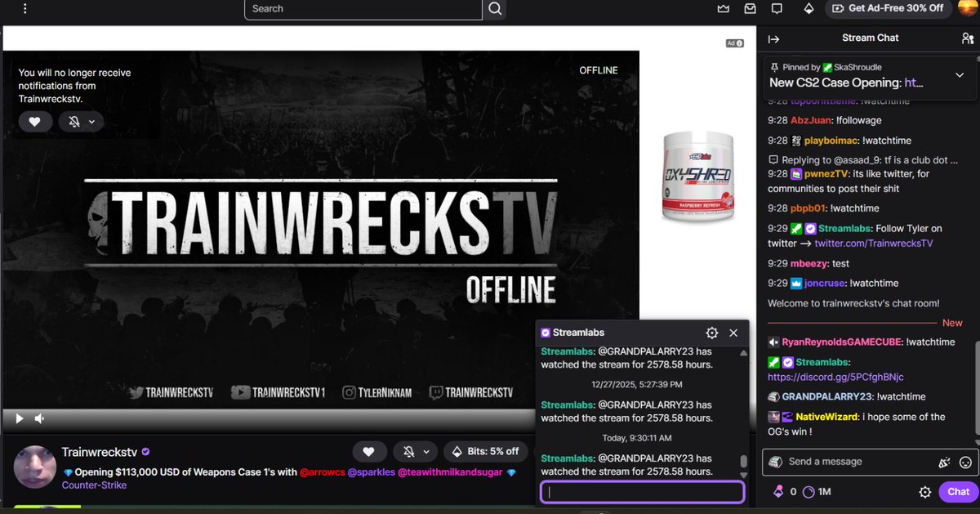Click username GRANDPALARRY23 in chat
980x514 pixels.
click(x=827, y=396)
